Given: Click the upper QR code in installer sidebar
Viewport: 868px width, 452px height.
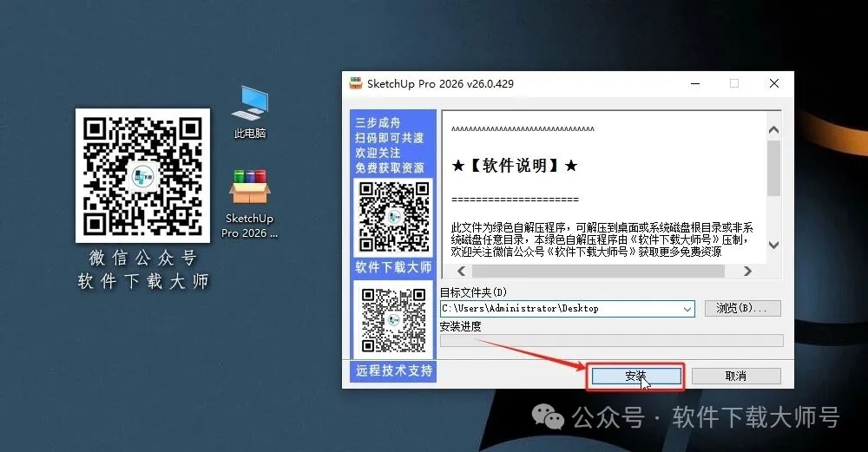Looking at the screenshot, I should coord(393,217).
